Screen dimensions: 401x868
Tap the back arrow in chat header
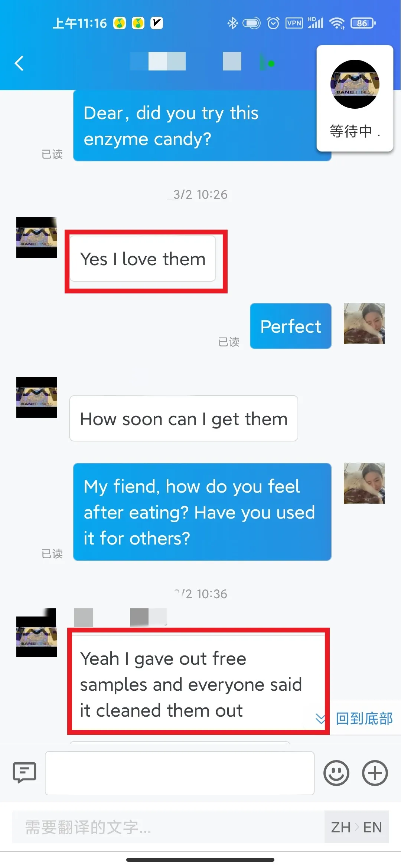(19, 63)
